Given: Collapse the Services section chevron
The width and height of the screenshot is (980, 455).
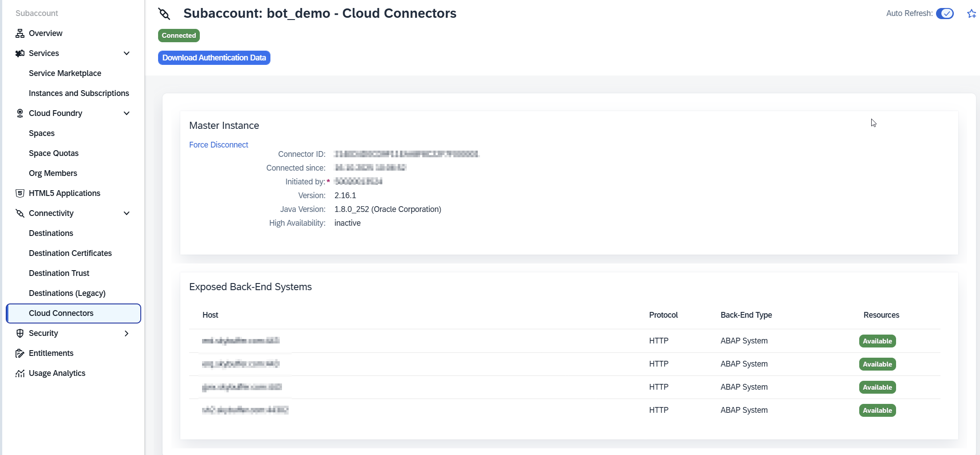Looking at the screenshot, I should click(x=127, y=53).
